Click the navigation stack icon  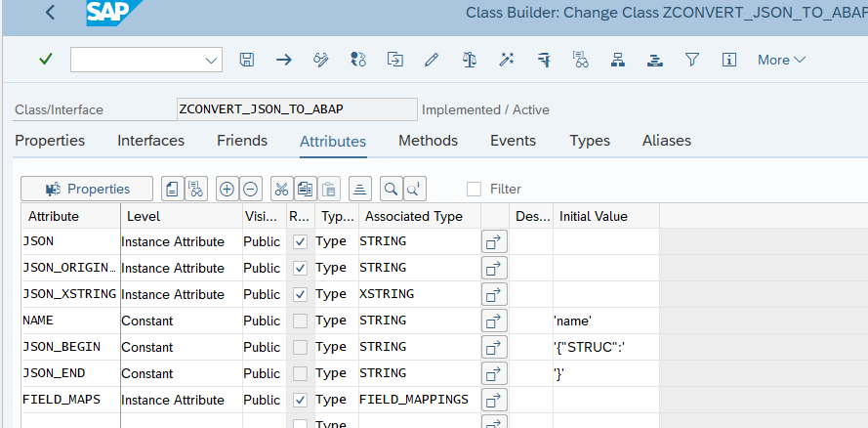click(655, 60)
